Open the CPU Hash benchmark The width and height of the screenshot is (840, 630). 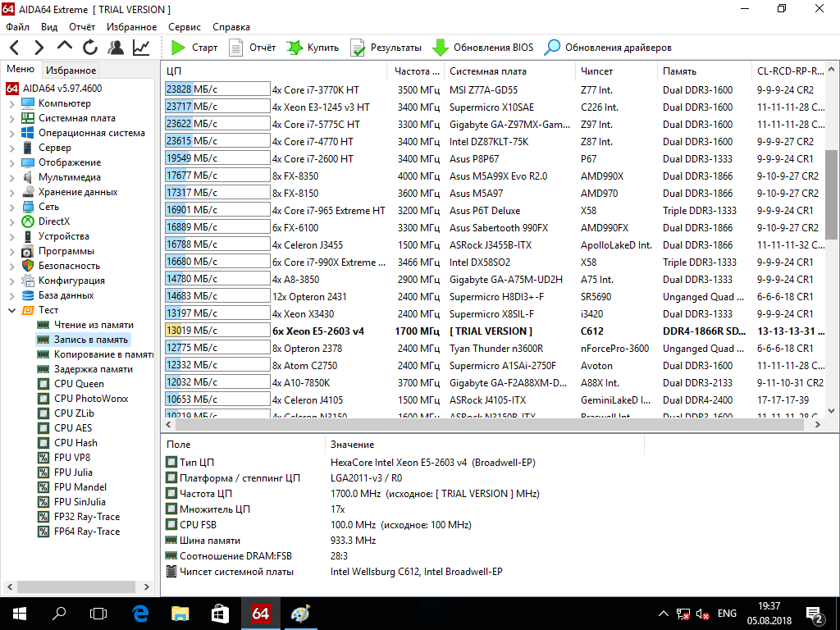67,443
